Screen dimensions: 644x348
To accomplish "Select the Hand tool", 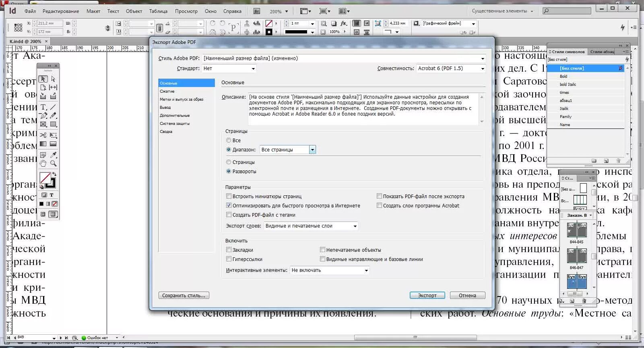I will (x=43, y=164).
